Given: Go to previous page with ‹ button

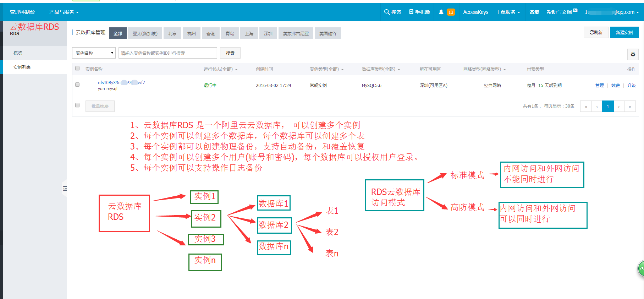Looking at the screenshot, I should 597,107.
